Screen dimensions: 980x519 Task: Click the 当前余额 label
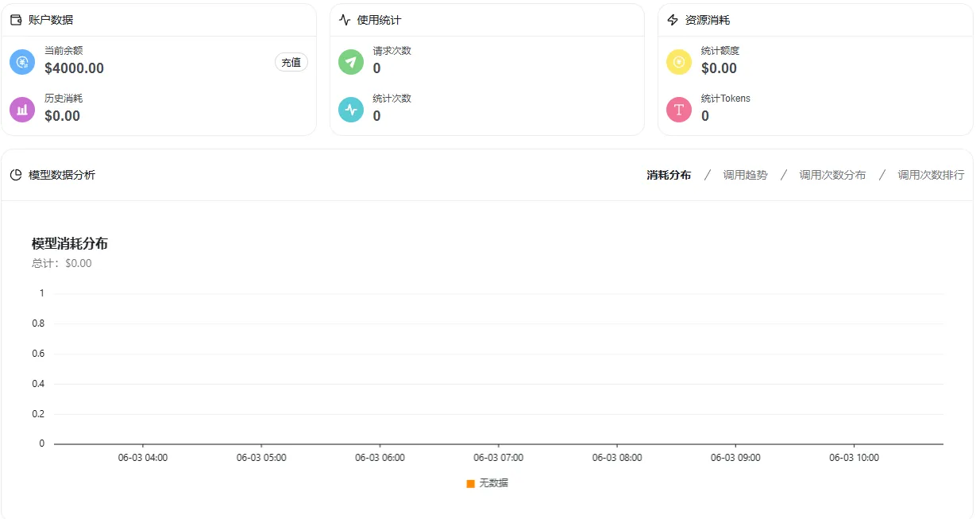coord(64,51)
